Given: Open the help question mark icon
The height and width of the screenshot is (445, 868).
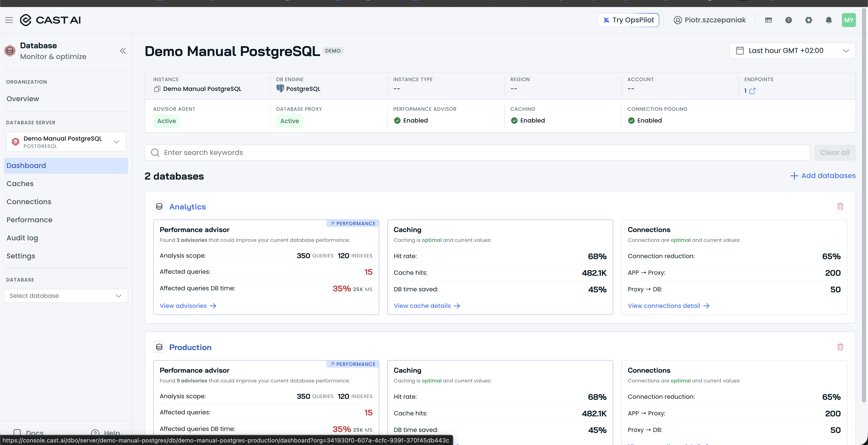Looking at the screenshot, I should click(788, 20).
